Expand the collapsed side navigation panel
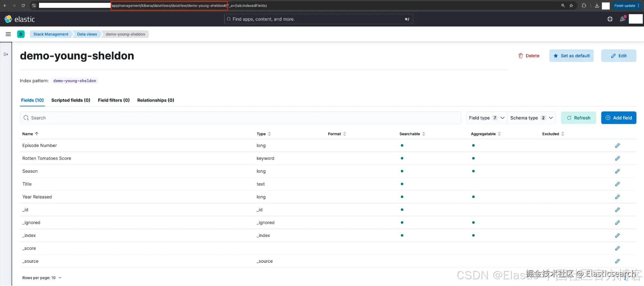Viewport: 644px width, 286px height. pos(6,54)
